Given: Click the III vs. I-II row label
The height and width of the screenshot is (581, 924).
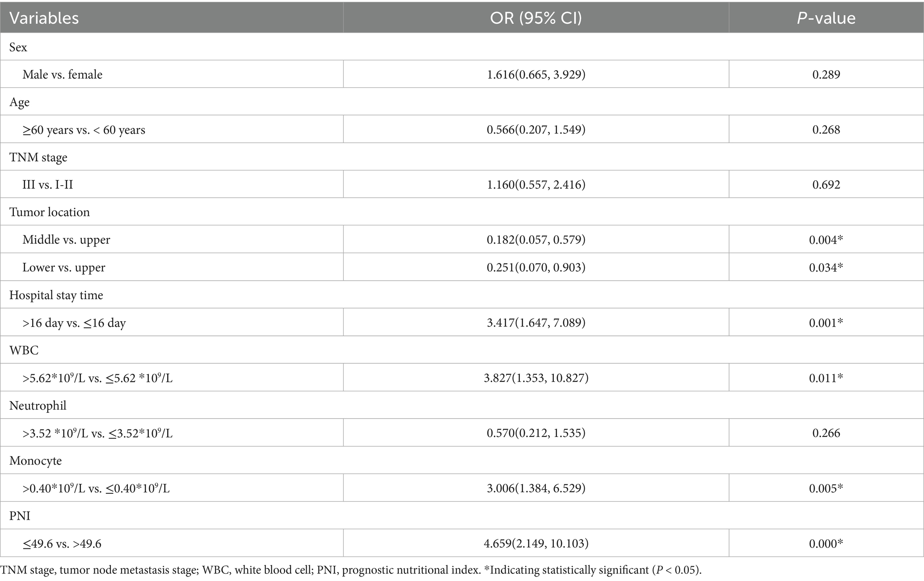Looking at the screenshot, I should pyautogui.click(x=47, y=185).
